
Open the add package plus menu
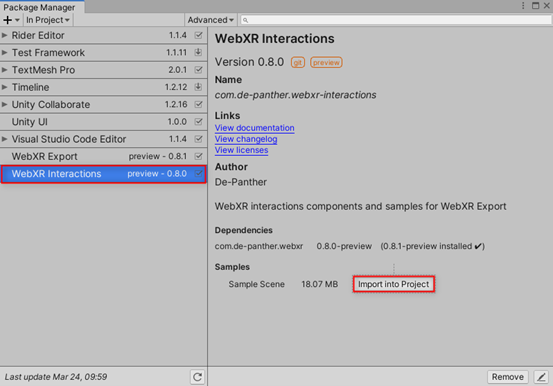tap(11, 20)
